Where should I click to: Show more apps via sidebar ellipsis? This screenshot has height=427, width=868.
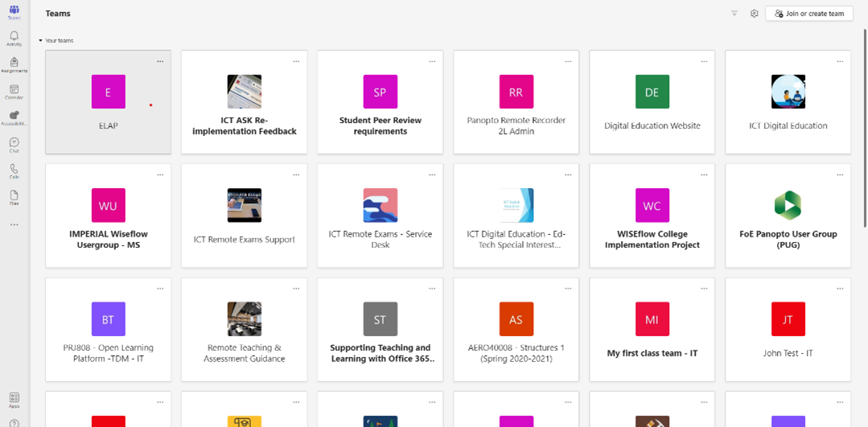click(x=14, y=225)
